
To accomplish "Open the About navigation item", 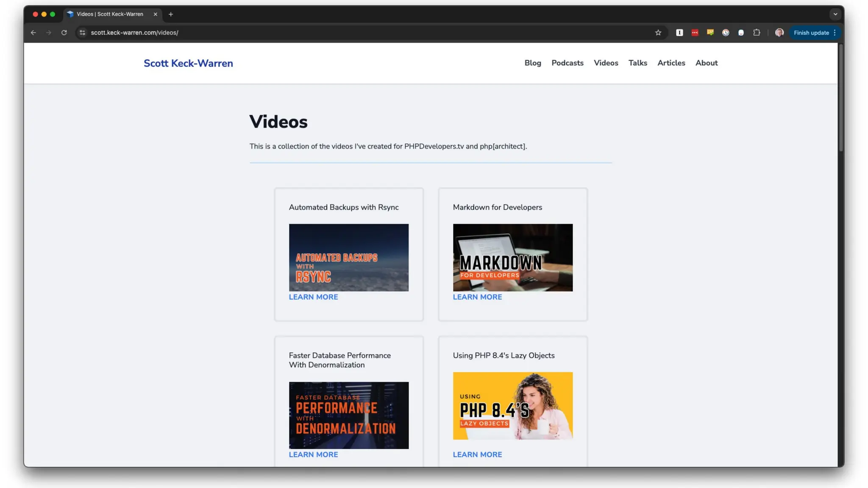I will point(707,63).
